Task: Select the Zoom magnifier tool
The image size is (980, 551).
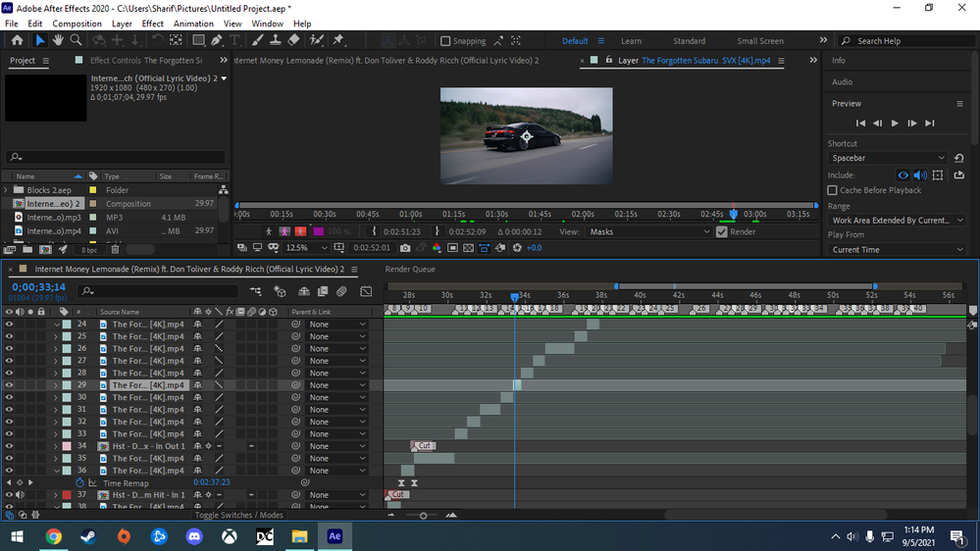Action: click(x=76, y=40)
